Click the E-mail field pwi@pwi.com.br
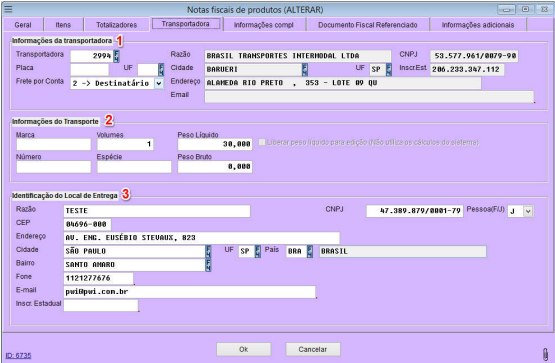Screen dimensions: 555x363 (x=189, y=292)
